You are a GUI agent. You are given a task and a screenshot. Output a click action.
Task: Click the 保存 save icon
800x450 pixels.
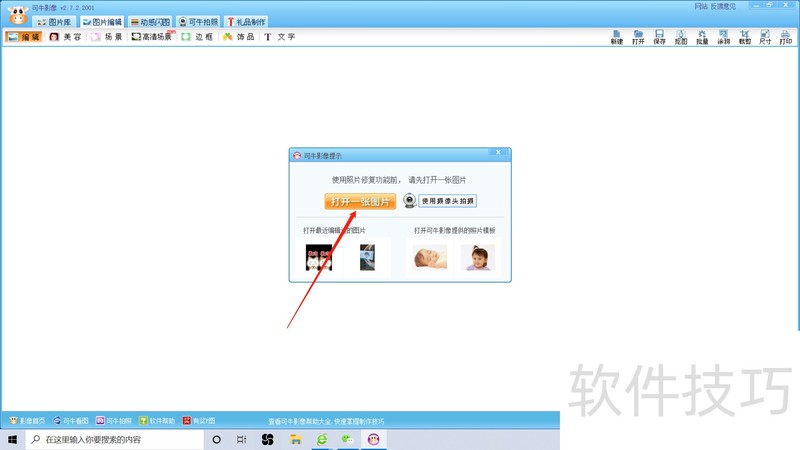tap(659, 37)
